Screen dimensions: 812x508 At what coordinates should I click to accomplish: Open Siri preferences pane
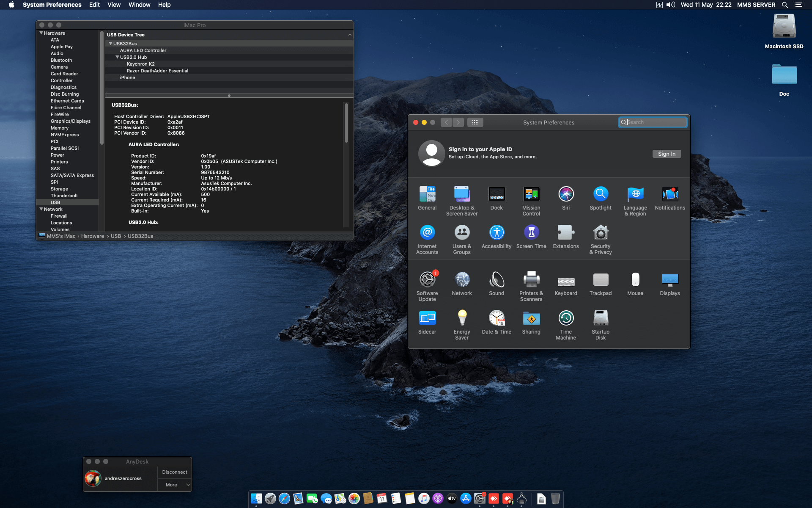tap(565, 194)
